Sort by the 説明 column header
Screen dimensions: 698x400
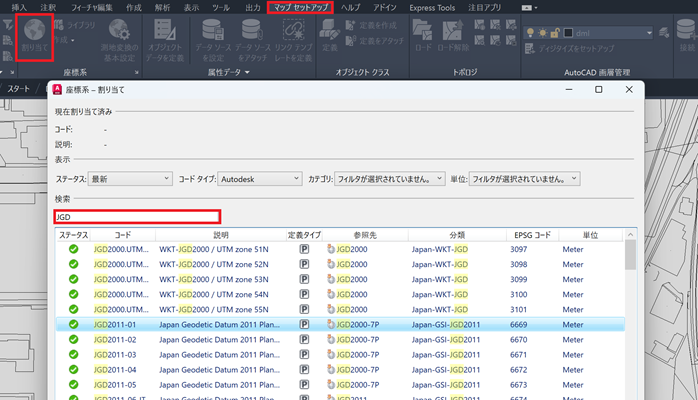coord(221,235)
